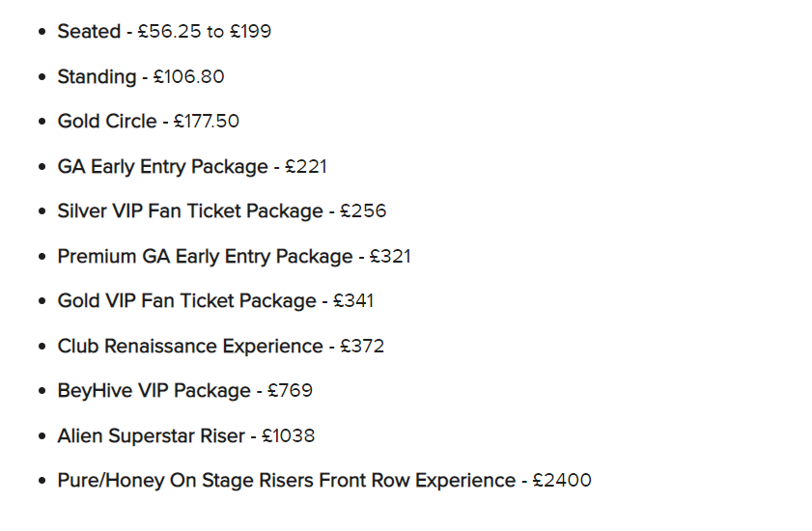Select 'Premium GA Early Entry Package' label

tap(205, 257)
